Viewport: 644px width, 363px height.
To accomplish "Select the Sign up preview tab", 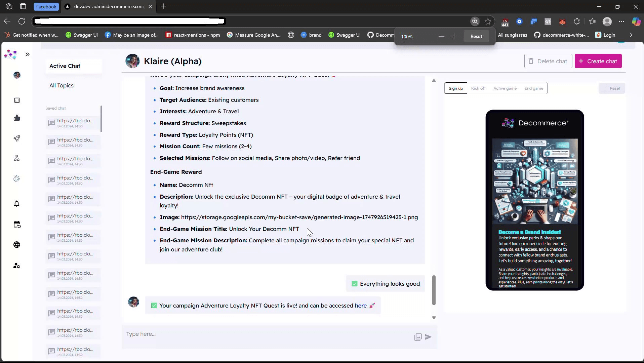I will coord(456,88).
